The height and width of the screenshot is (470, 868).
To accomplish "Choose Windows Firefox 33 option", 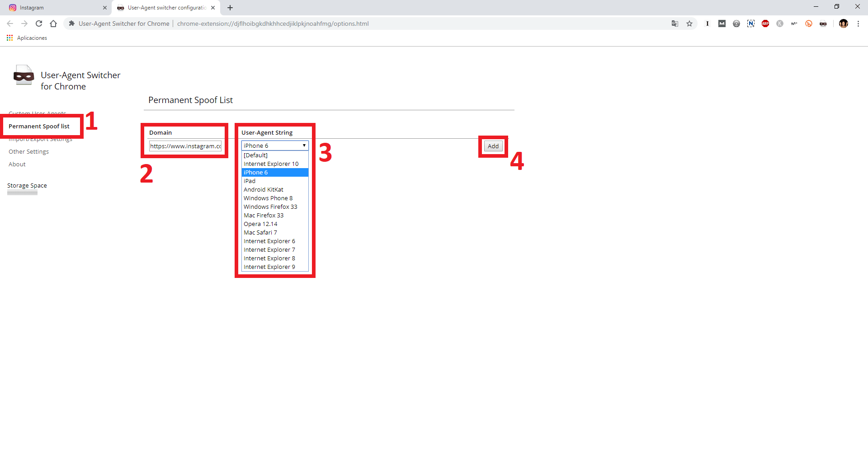I will point(275,207).
